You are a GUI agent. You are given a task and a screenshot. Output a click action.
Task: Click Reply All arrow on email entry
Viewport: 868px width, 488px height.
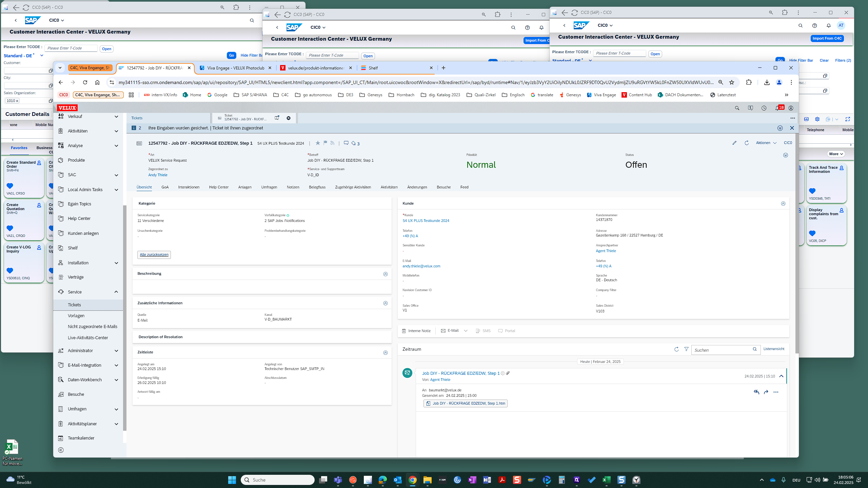(756, 392)
